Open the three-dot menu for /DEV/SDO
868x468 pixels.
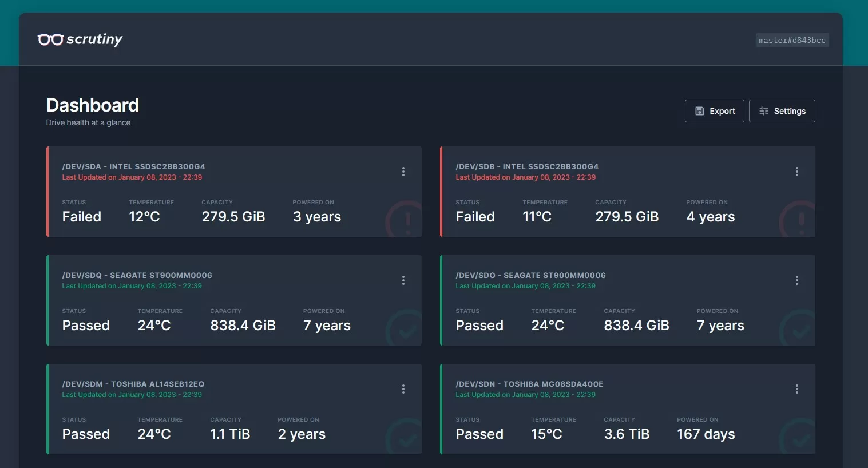(x=797, y=280)
